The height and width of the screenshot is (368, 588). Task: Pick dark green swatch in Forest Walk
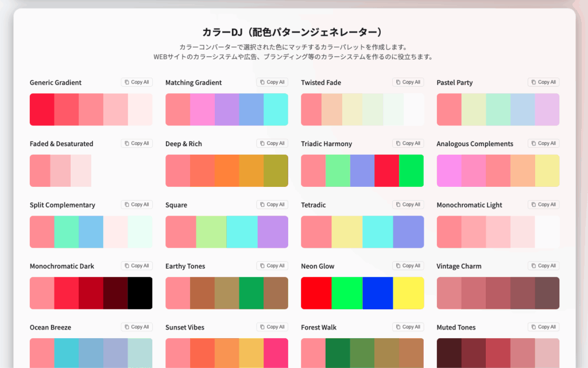(x=338, y=353)
